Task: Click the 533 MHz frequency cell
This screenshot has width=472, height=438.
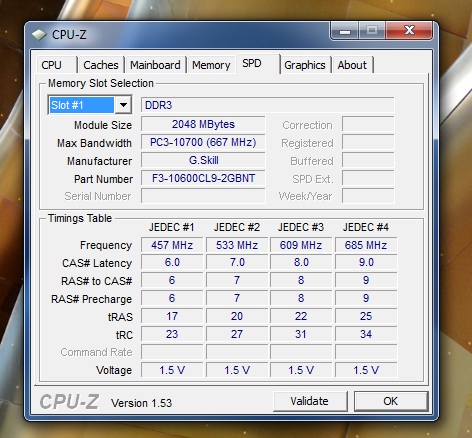Action: (237, 245)
